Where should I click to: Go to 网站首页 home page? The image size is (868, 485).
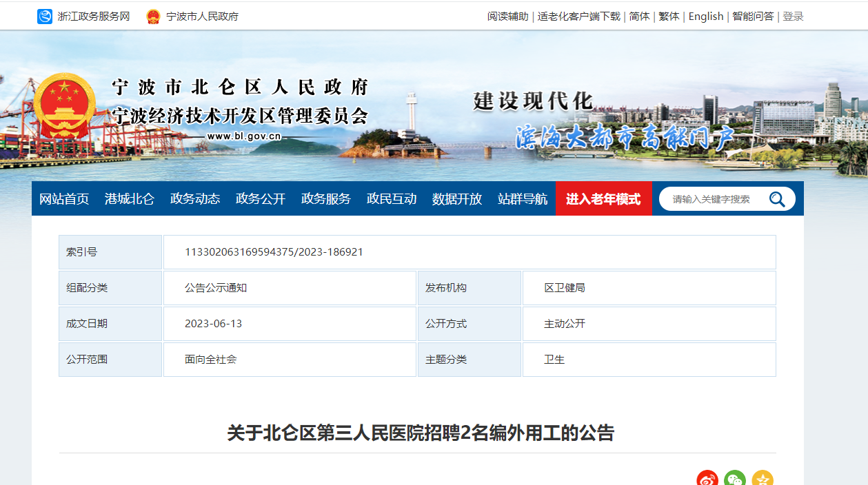64,199
